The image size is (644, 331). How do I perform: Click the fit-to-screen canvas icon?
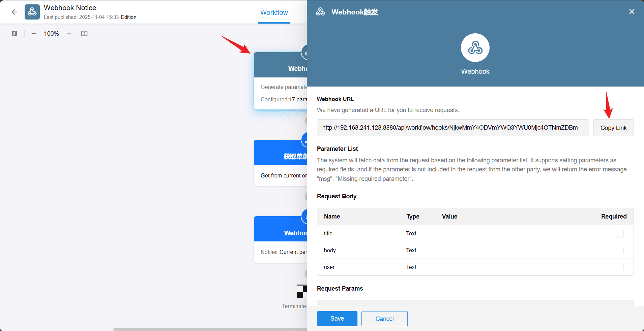(84, 34)
